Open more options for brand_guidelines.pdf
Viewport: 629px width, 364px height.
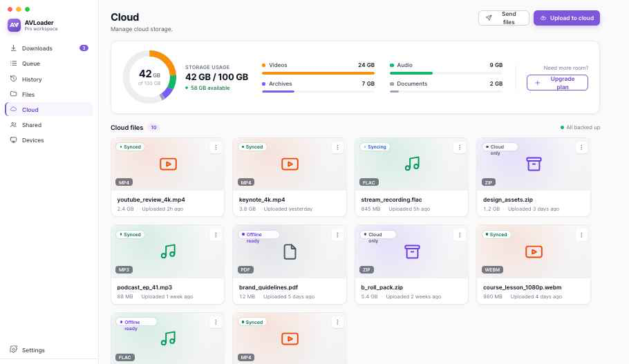tap(337, 235)
